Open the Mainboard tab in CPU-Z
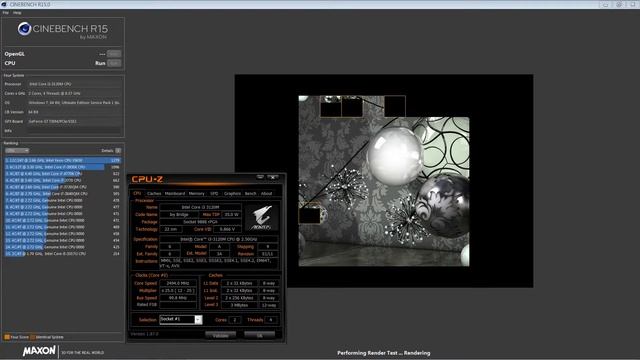640x360 pixels. (x=175, y=193)
